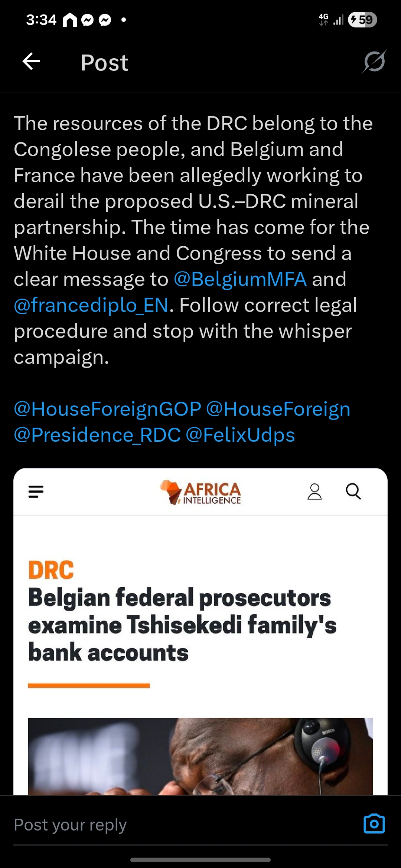Open the Africa Intelligence hamburger menu
Viewport: 401px width, 868px height.
click(36, 491)
